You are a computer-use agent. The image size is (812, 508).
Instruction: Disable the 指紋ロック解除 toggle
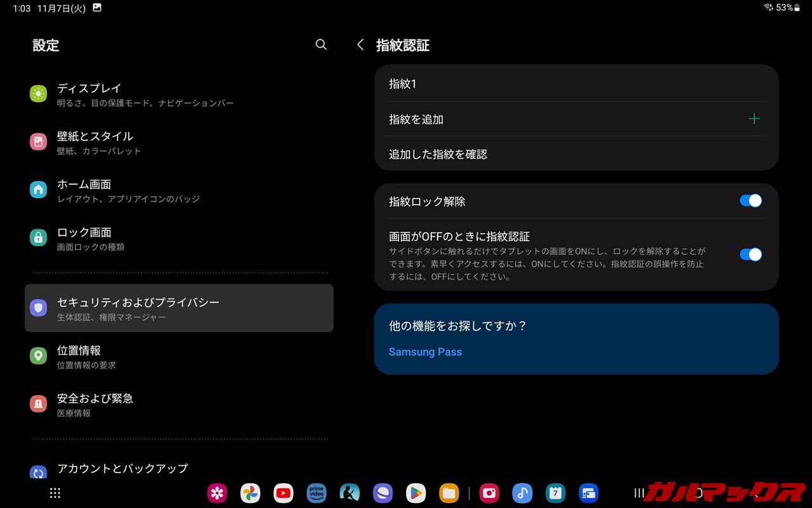(x=750, y=201)
